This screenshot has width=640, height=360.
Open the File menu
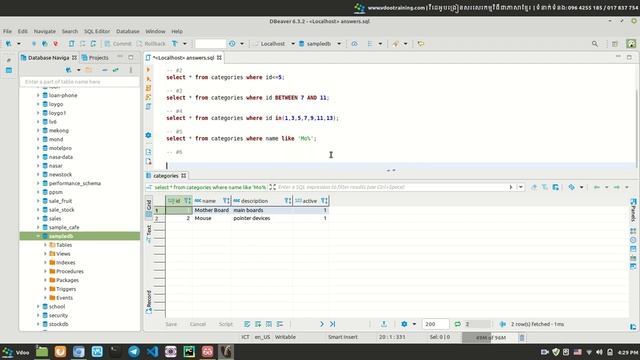coord(7,31)
